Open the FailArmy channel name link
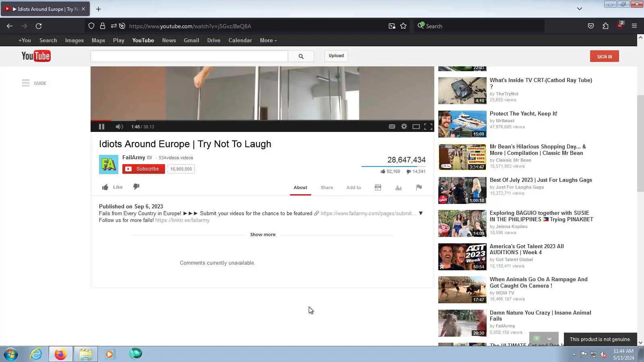644x362 pixels. pos(134,158)
